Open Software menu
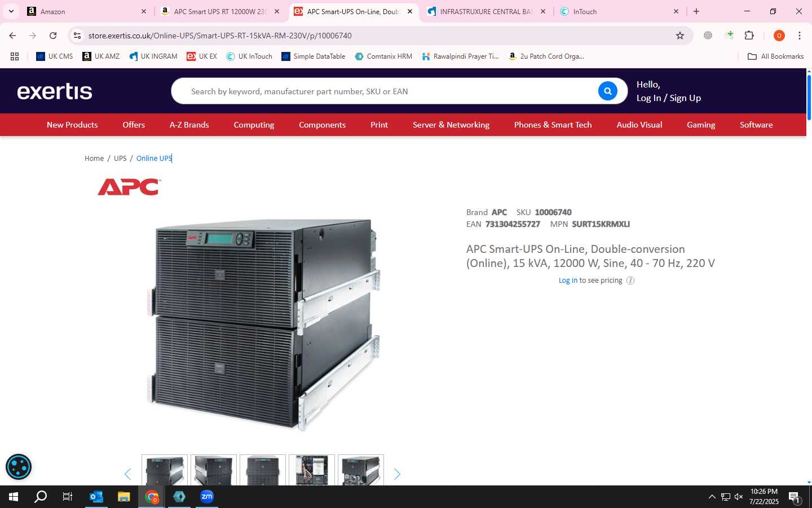Screen dimensions: 812x508 pos(756,125)
